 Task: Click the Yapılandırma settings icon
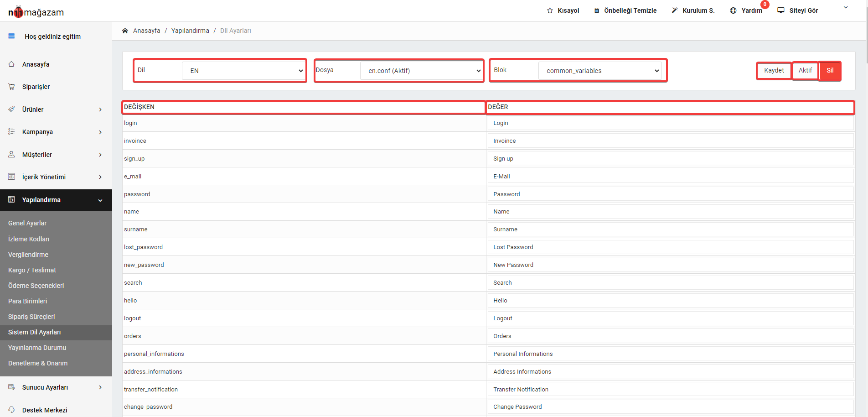(x=11, y=199)
